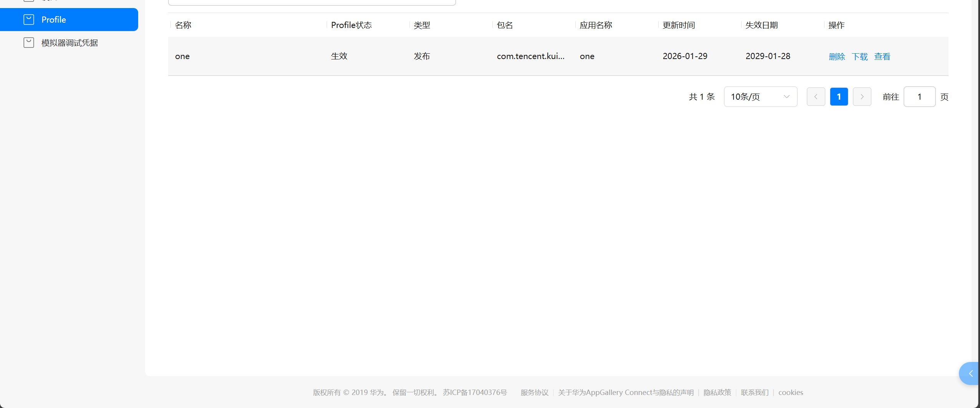Click the search box above the table
The width and height of the screenshot is (980, 408).
[x=312, y=2]
